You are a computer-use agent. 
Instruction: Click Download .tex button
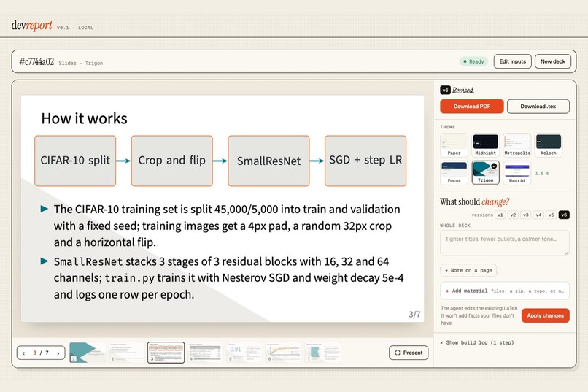tap(538, 106)
